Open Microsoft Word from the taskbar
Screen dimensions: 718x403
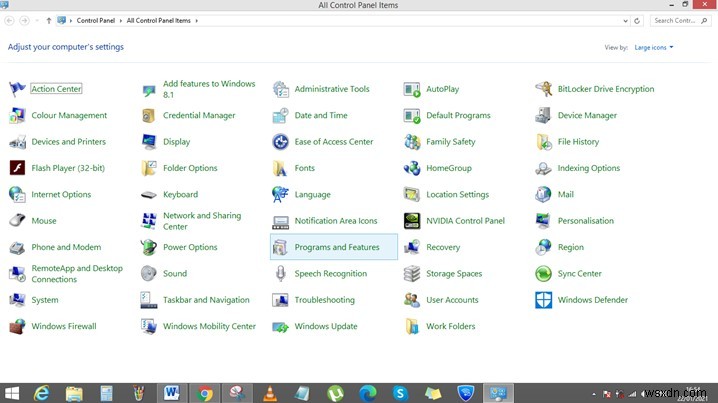pyautogui.click(x=172, y=393)
